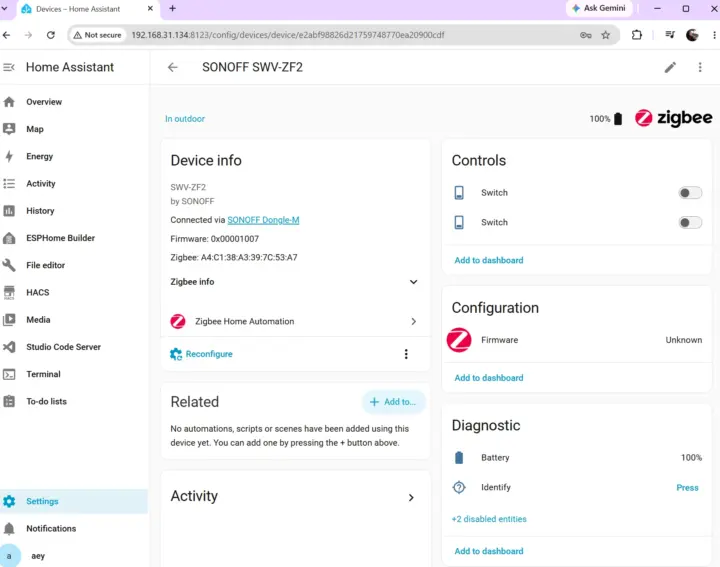Screen dimensions: 720x567
Task: Open the saved passwords key icon
Action: click(585, 35)
